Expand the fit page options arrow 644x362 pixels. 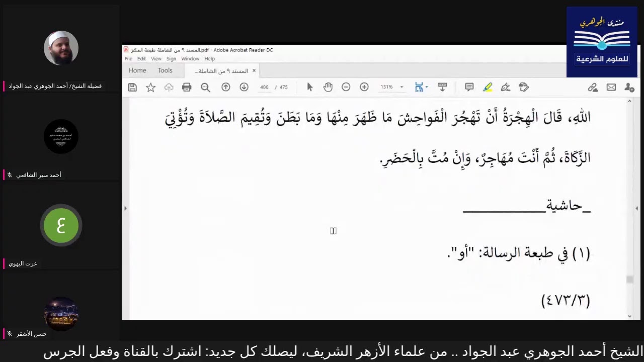(x=427, y=87)
